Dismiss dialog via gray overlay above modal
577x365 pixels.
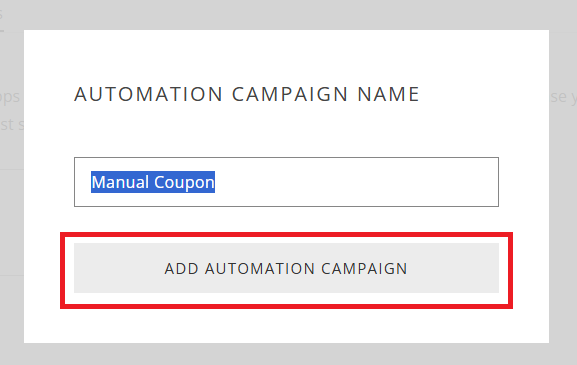[286, 15]
